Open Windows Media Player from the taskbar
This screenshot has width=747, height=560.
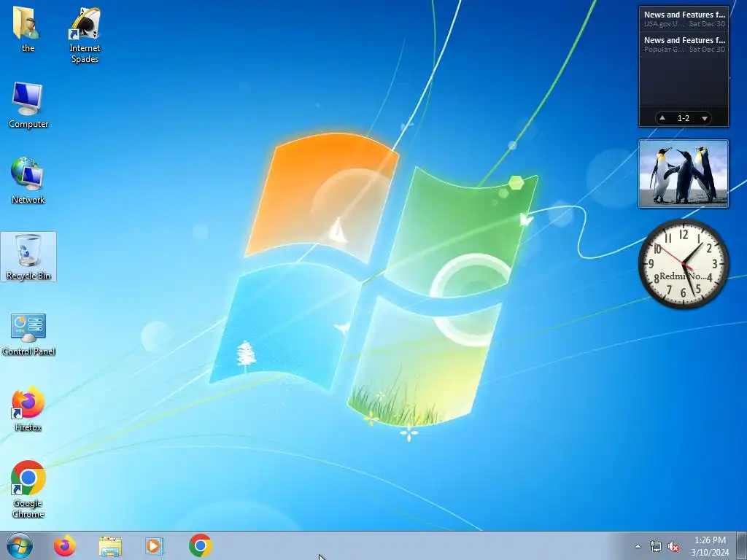[x=154, y=545]
